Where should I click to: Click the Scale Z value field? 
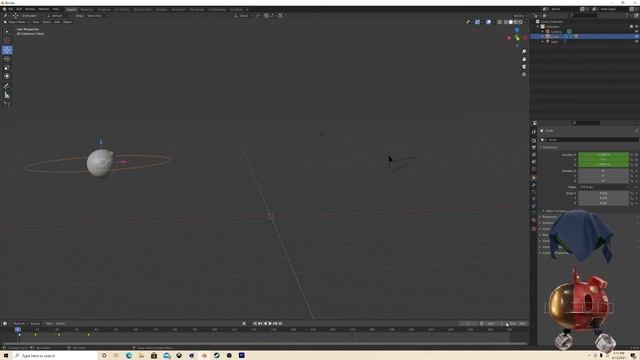(x=603, y=203)
